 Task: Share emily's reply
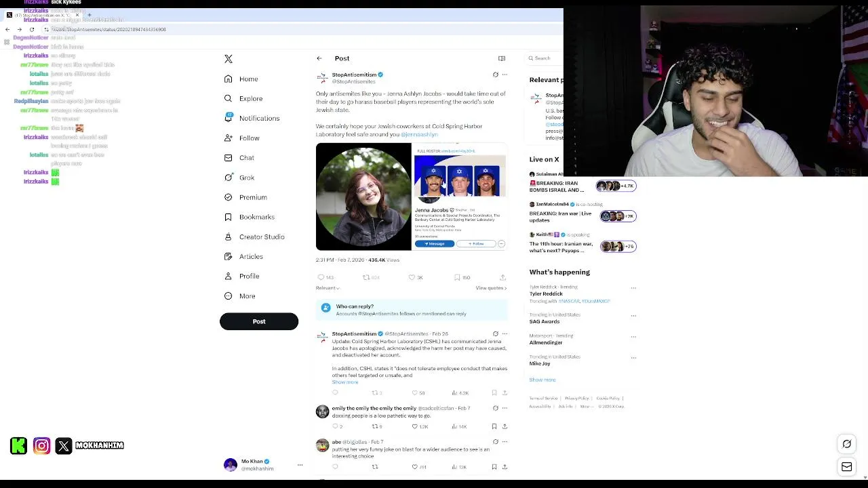click(505, 426)
